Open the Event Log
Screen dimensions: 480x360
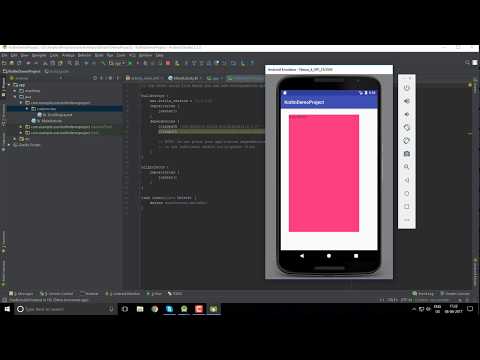coord(423,293)
